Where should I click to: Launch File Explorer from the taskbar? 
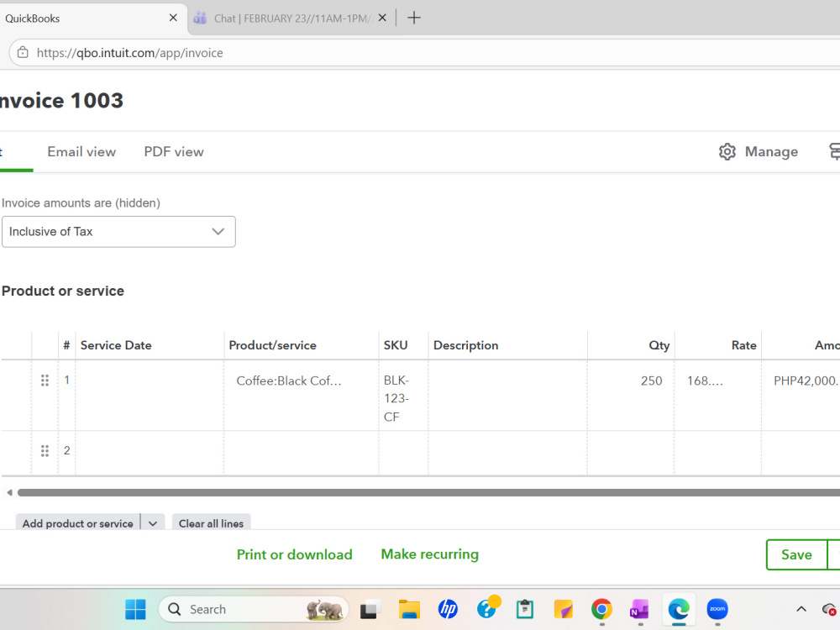[409, 609]
